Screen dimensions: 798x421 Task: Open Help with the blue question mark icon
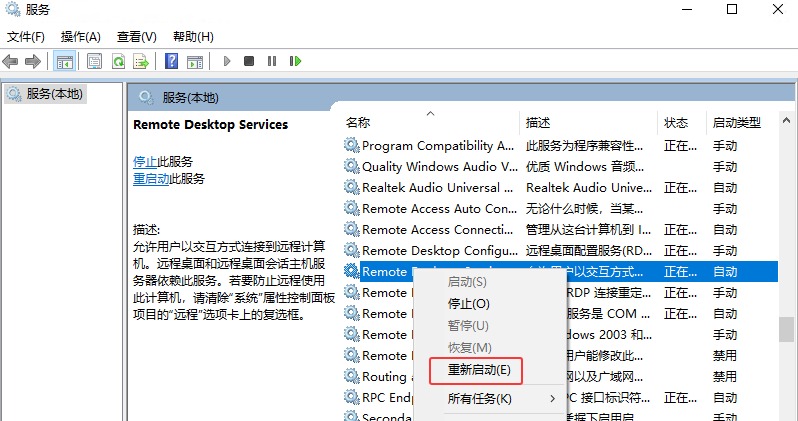click(x=171, y=61)
